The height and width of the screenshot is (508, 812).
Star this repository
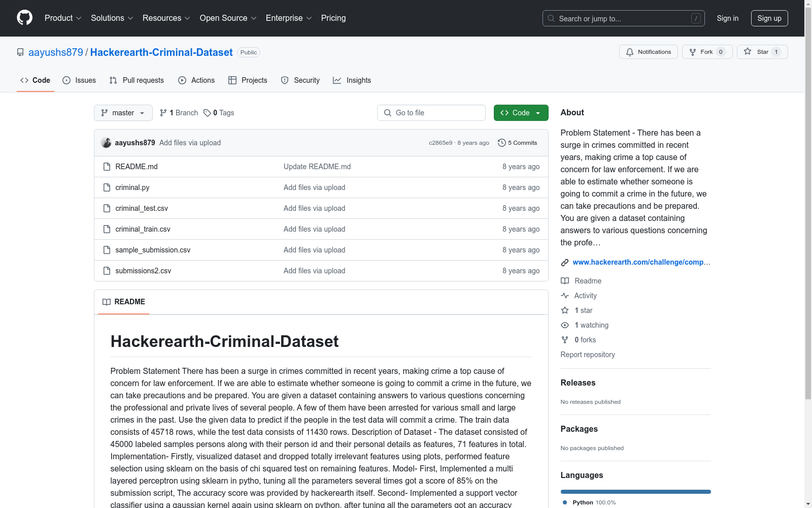pyautogui.click(x=762, y=52)
